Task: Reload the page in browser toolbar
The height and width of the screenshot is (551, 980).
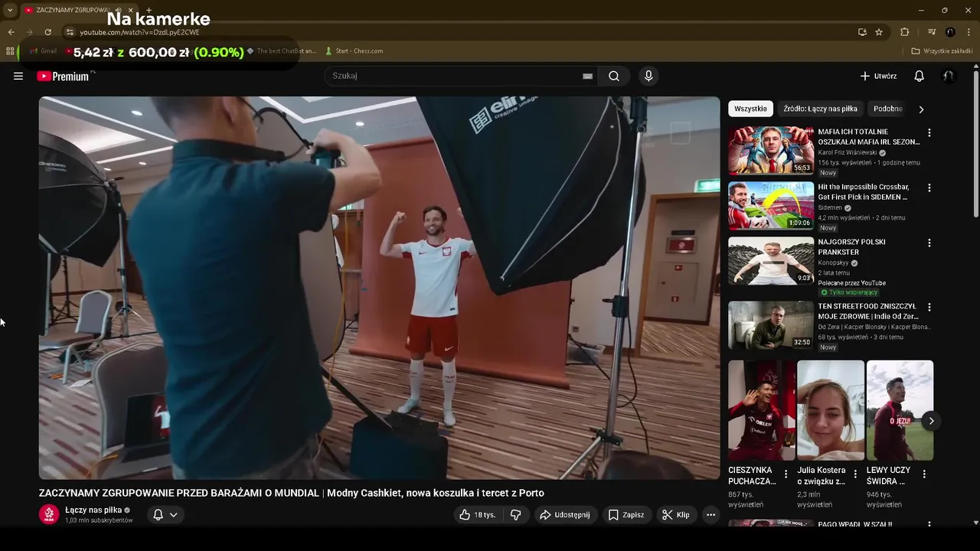Action: pos(47,32)
